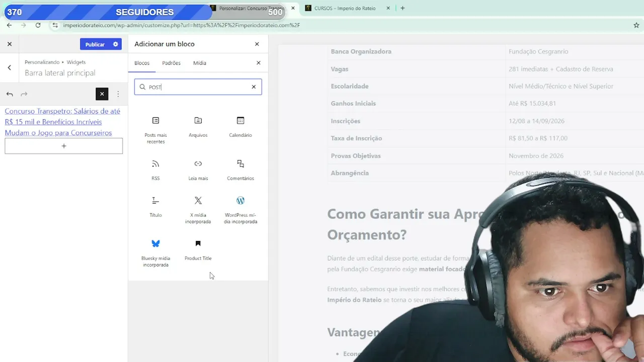Screen dimensions: 644x362
Task: Click the browser address bar URL
Action: (x=182, y=25)
